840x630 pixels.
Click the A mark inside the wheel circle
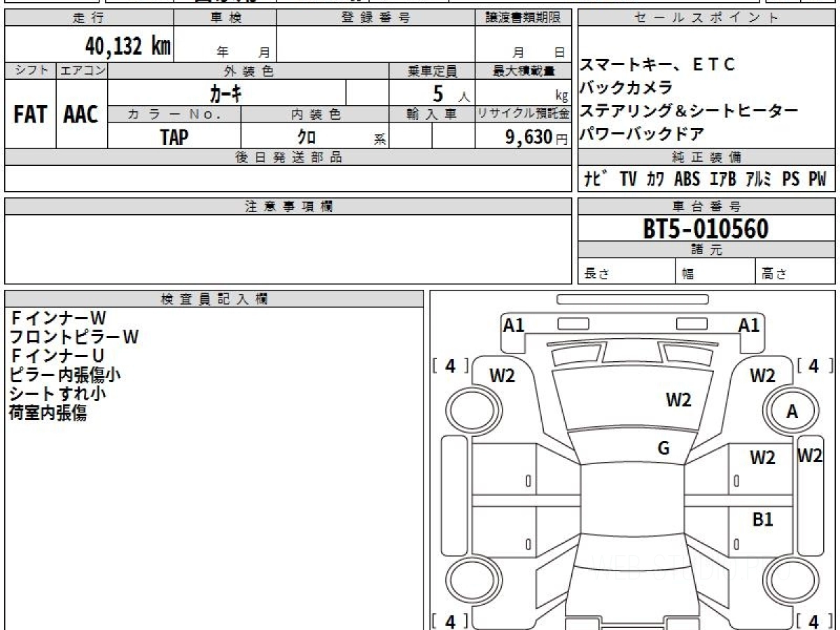(792, 412)
